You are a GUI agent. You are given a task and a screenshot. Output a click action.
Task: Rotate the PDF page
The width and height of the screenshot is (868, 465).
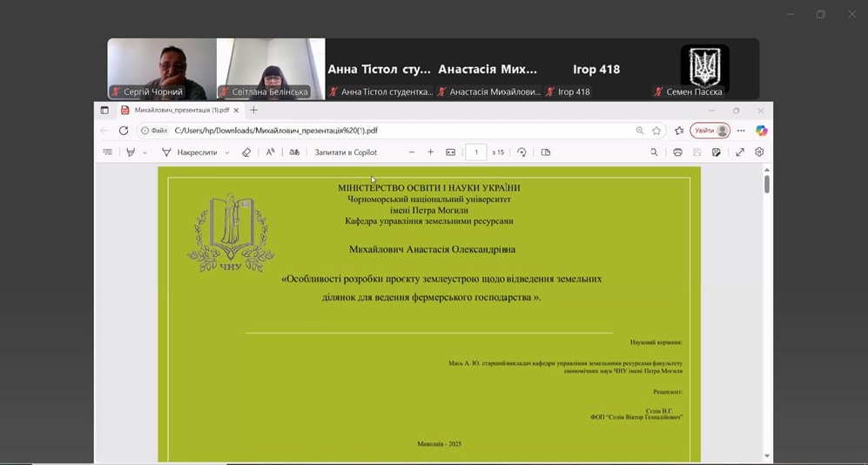click(521, 152)
